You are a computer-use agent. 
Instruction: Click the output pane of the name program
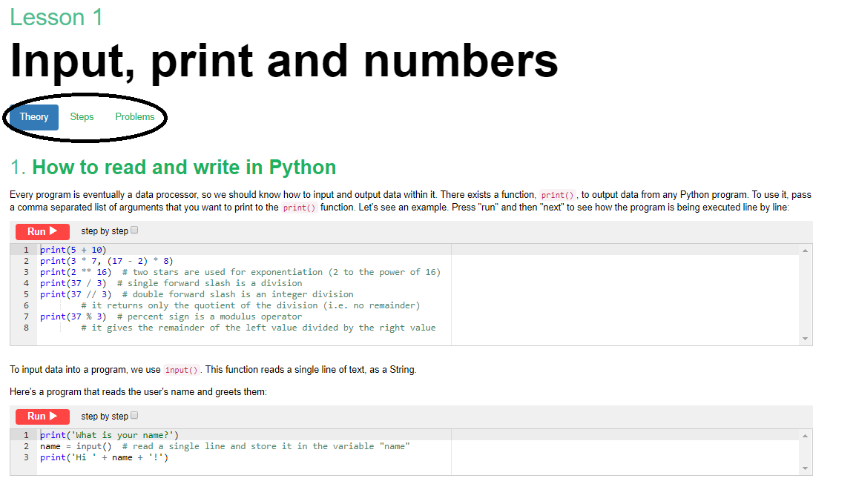pos(623,451)
